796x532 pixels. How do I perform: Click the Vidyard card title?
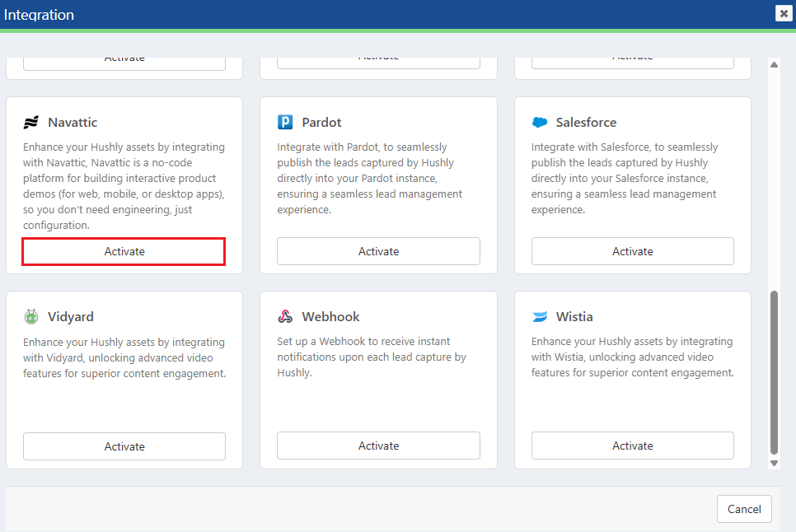coord(71,316)
